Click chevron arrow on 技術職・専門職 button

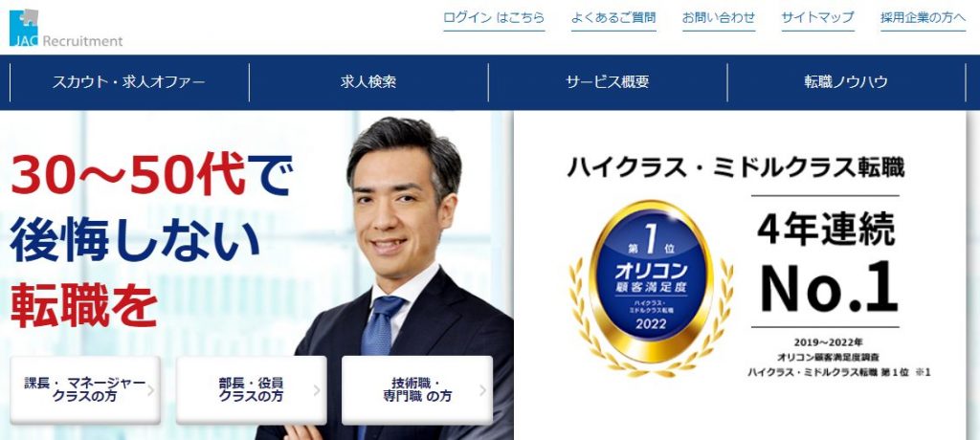click(x=482, y=390)
